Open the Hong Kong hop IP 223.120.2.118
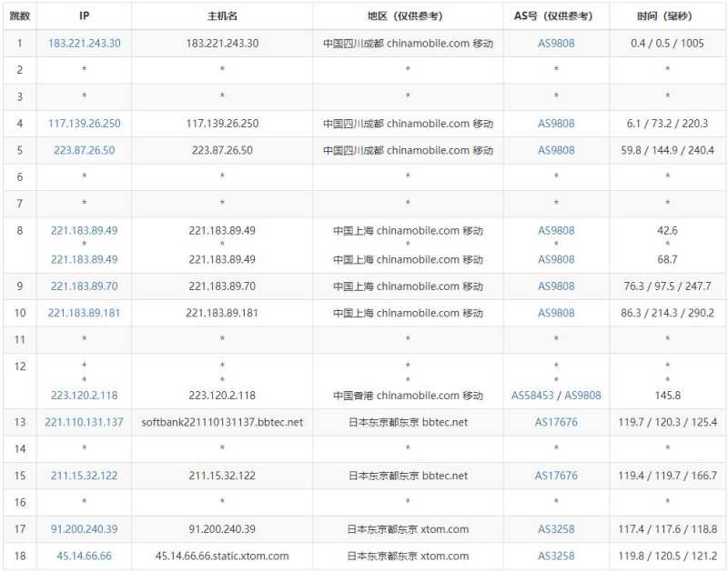 pyautogui.click(x=83, y=396)
